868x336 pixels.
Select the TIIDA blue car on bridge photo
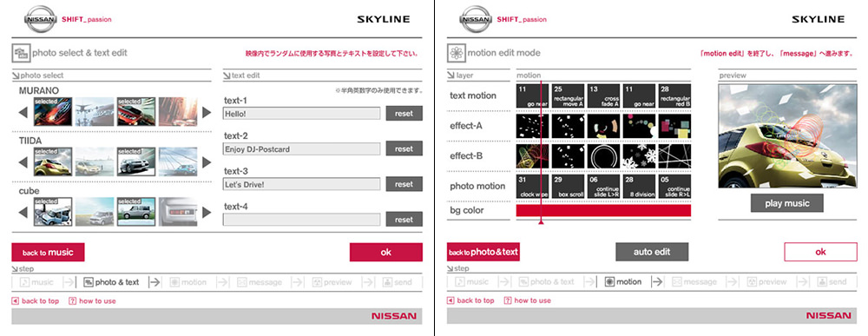[178, 162]
